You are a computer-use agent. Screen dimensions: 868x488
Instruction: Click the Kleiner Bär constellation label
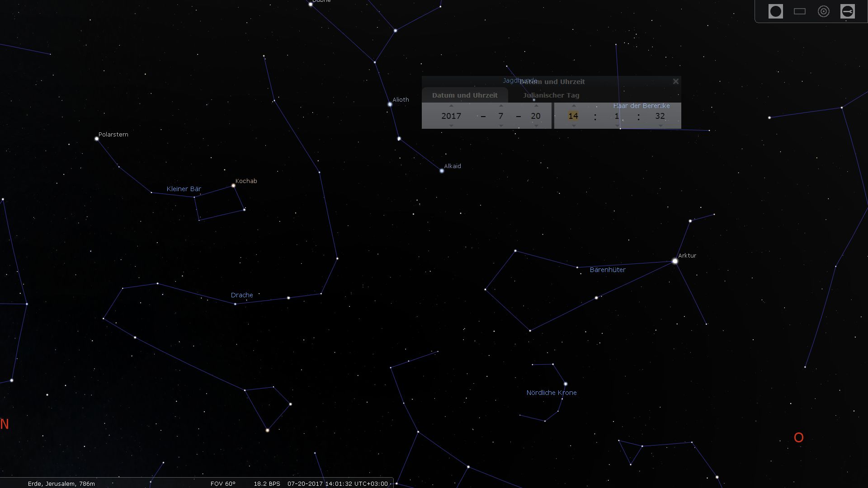(x=184, y=189)
